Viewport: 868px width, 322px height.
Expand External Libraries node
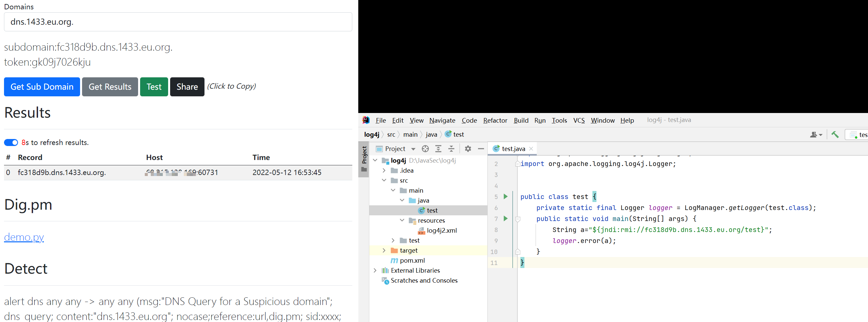point(375,270)
